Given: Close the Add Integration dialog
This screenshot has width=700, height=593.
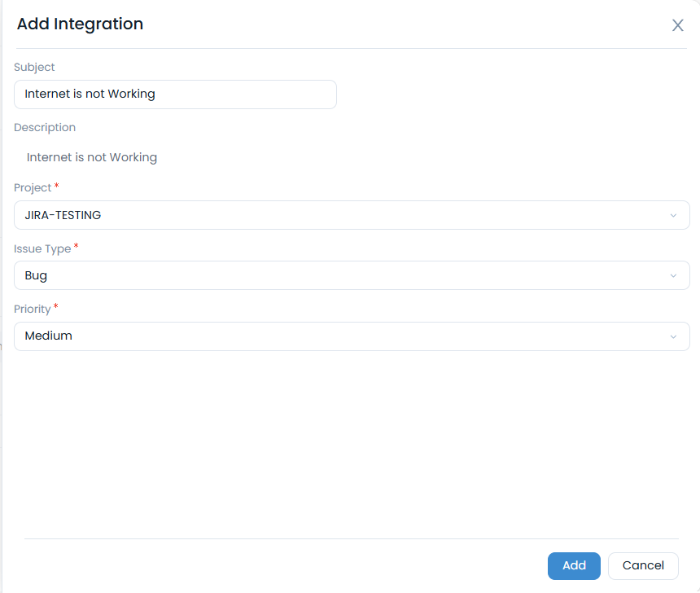Looking at the screenshot, I should [678, 25].
